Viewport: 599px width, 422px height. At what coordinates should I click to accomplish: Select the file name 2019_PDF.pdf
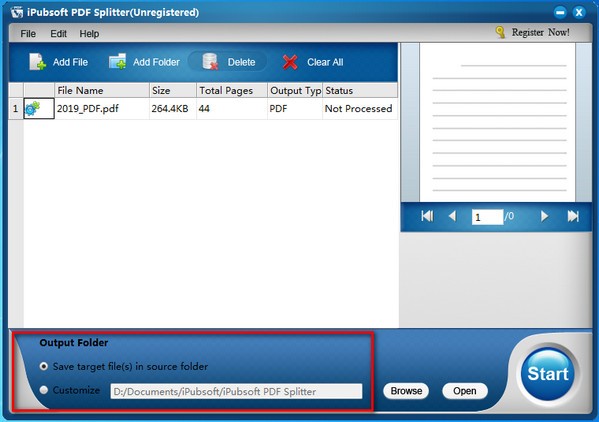[x=87, y=108]
